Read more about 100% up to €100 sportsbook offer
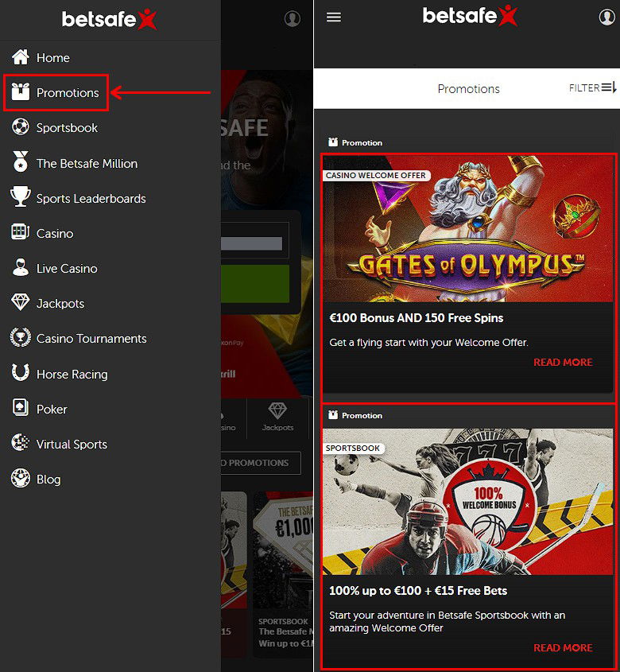This screenshot has height=672, width=620. [x=563, y=648]
